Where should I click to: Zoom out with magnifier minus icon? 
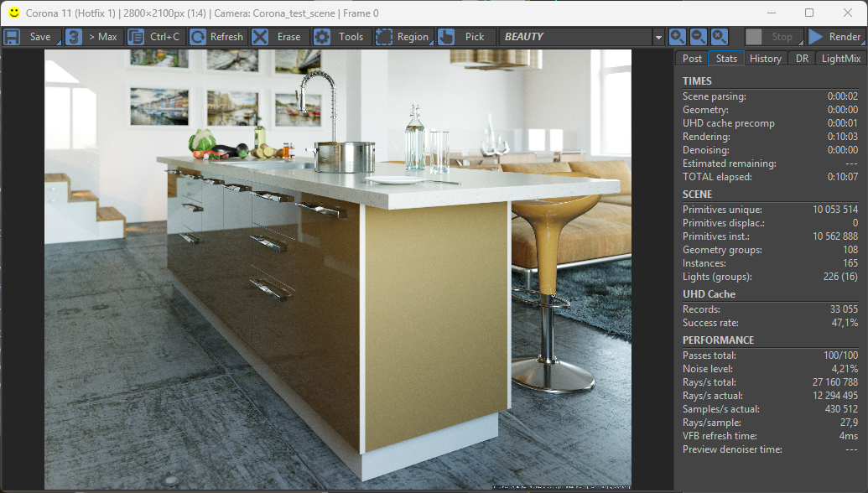(698, 37)
